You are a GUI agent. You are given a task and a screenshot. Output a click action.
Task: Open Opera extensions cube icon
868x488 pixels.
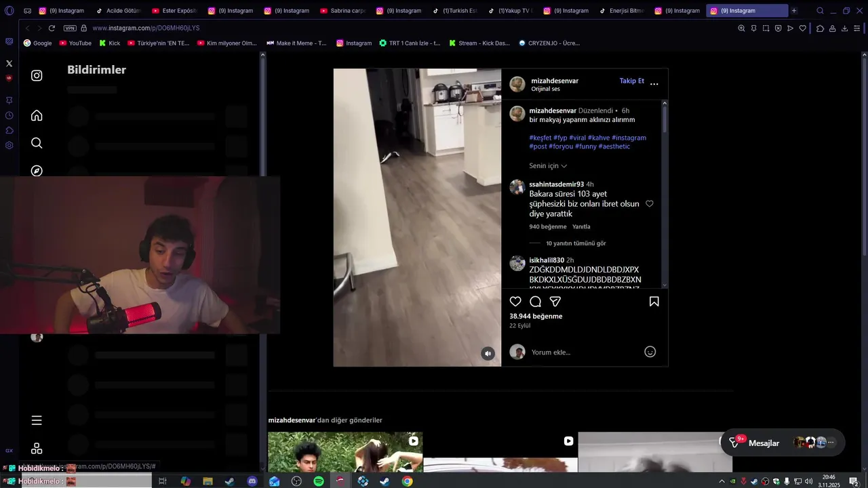820,28
